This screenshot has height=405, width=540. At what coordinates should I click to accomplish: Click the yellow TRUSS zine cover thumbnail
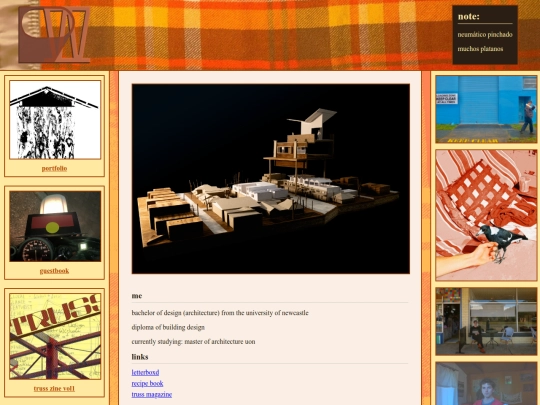(x=55, y=336)
